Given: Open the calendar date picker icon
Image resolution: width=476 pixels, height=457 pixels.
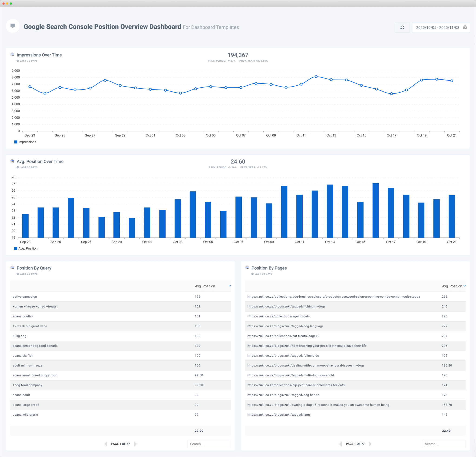Looking at the screenshot, I should tap(465, 27).
